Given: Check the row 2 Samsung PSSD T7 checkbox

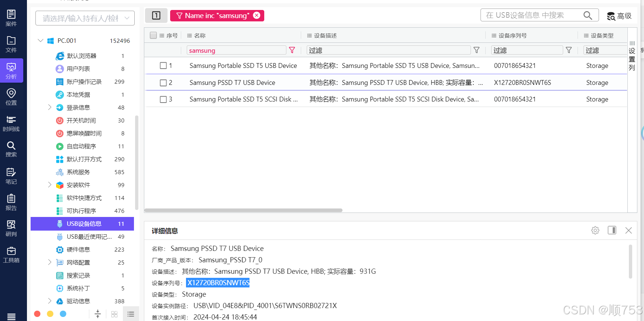Looking at the screenshot, I should tap(163, 83).
